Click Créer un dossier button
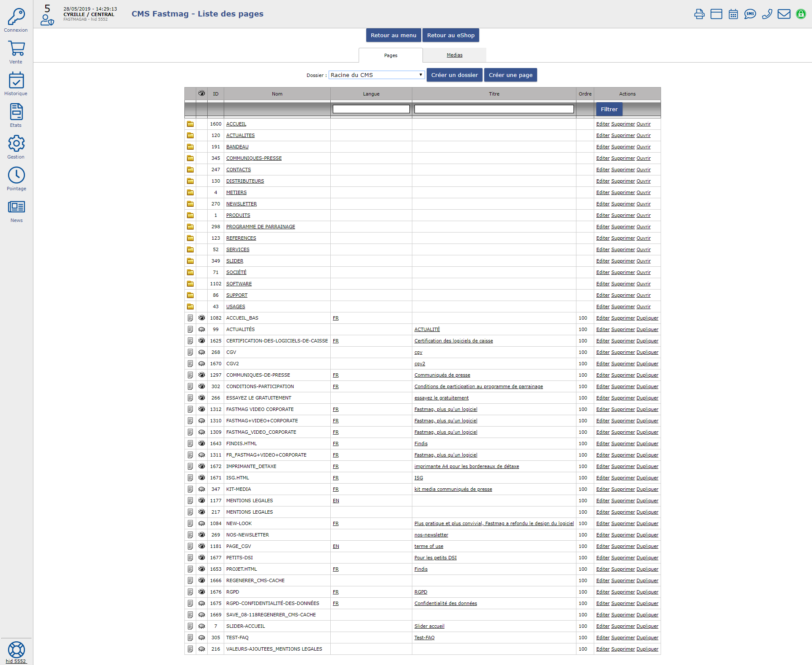812x665 pixels. [x=454, y=75]
